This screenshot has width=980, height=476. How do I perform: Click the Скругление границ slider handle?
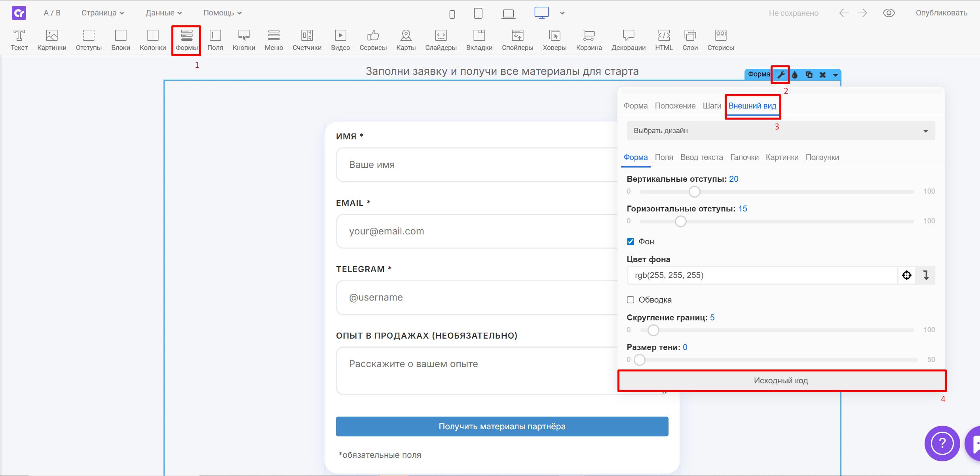click(x=653, y=330)
